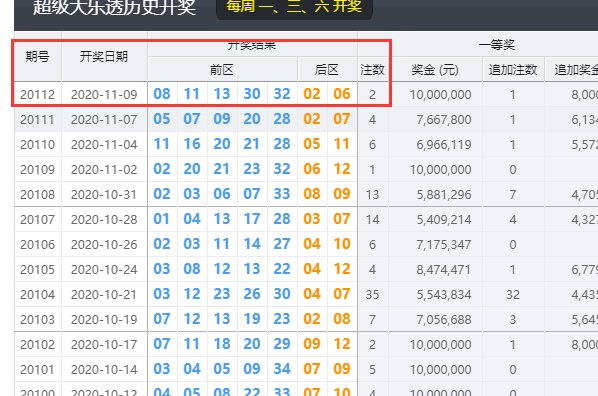Click draw date 2020-10-14
Viewport: 598px width, 396px height.
[x=104, y=370]
